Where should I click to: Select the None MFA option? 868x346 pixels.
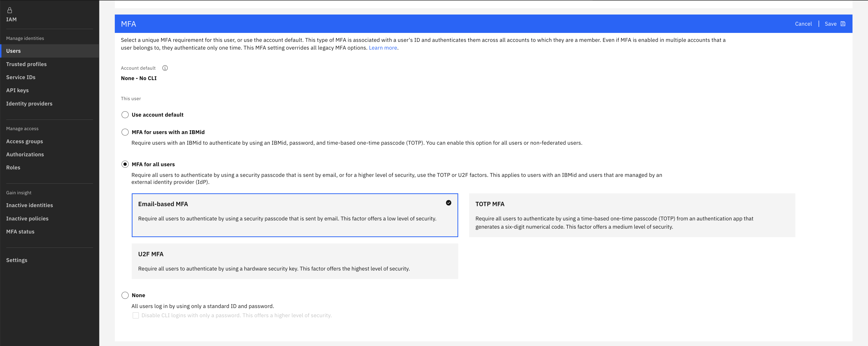point(125,295)
